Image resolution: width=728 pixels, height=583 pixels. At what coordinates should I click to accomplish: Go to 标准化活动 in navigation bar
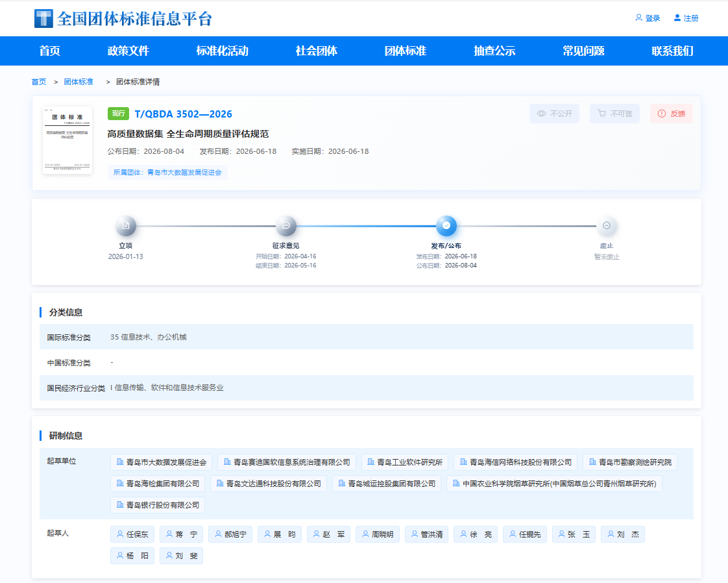point(223,51)
